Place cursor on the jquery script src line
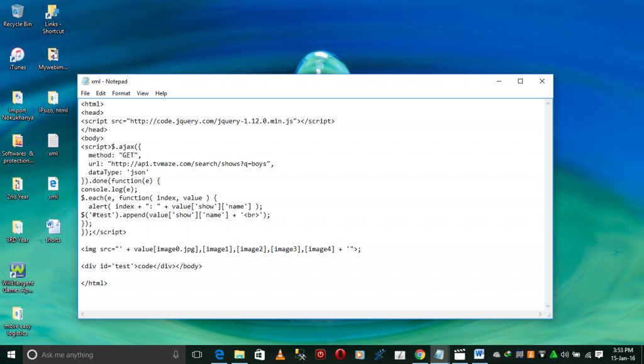This screenshot has width=644, height=364. (208, 121)
